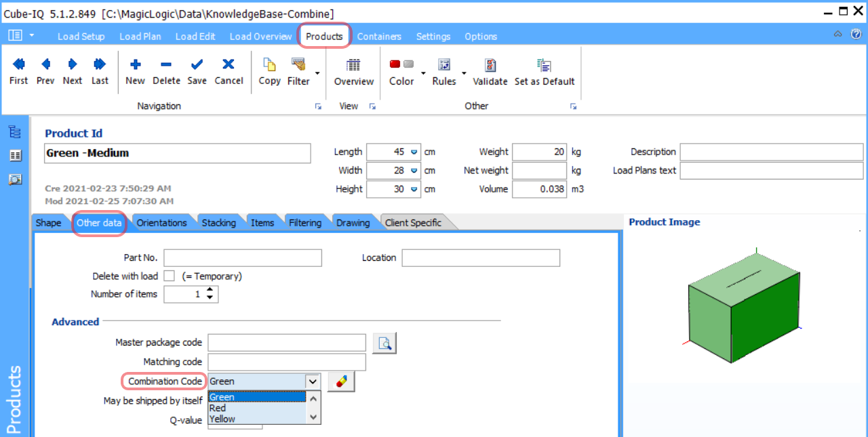Open the Filter tool
The height and width of the screenshot is (437, 868).
(298, 71)
